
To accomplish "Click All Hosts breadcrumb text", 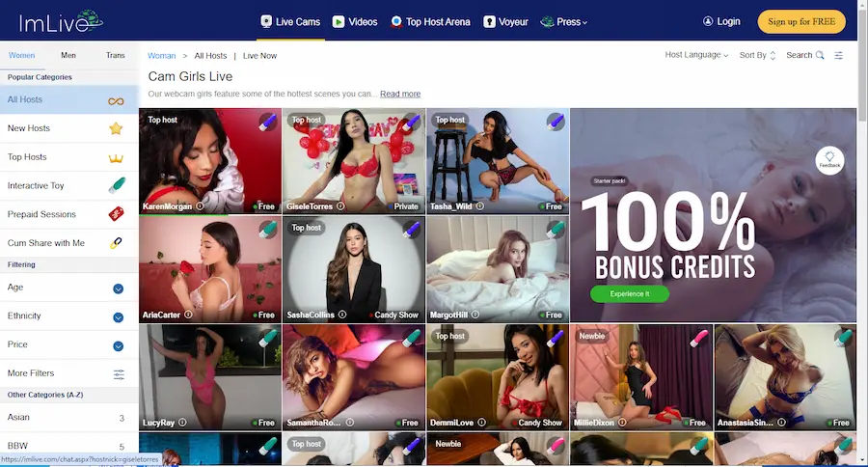I will [x=210, y=56].
